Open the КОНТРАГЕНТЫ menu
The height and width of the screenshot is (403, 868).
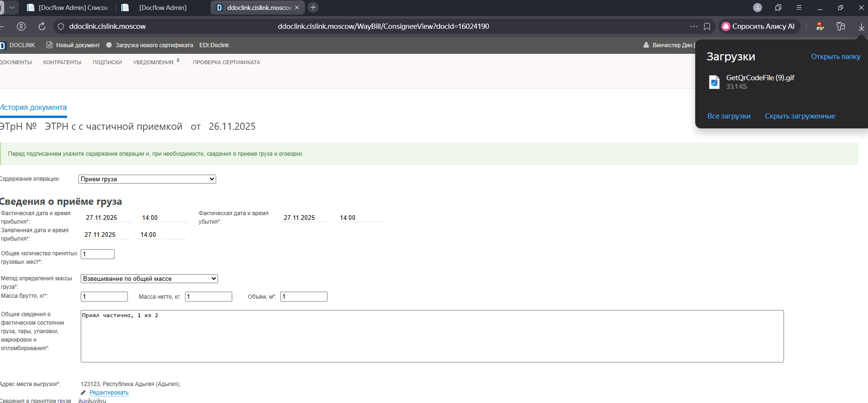62,62
